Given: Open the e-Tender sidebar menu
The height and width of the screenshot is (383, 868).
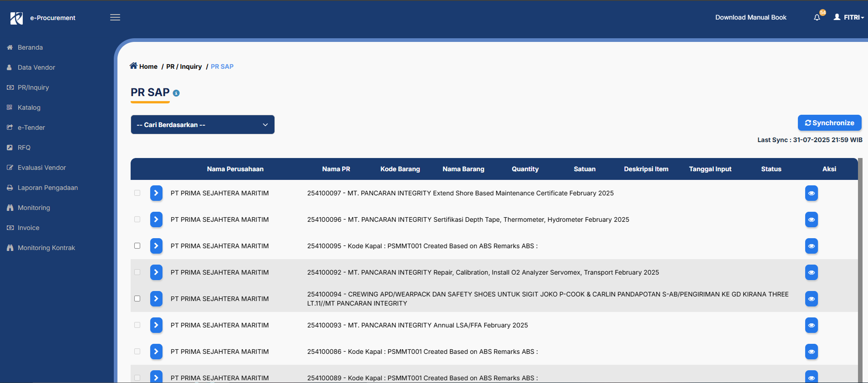Looking at the screenshot, I should [31, 128].
